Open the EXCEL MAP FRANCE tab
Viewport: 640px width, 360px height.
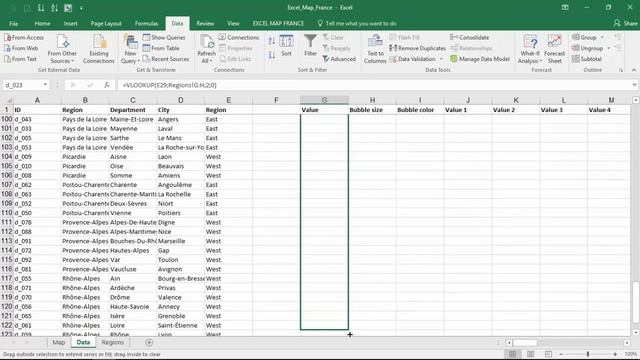point(278,24)
